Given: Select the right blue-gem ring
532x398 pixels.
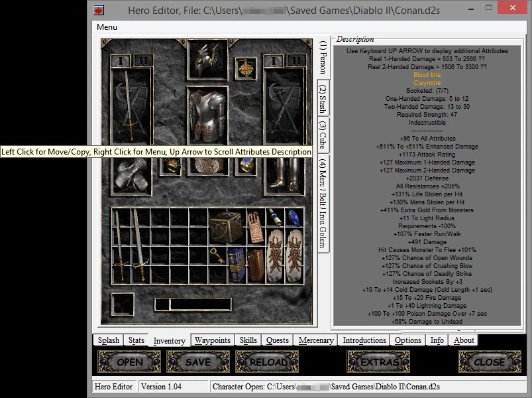Looking at the screenshot, I should pos(246,165).
